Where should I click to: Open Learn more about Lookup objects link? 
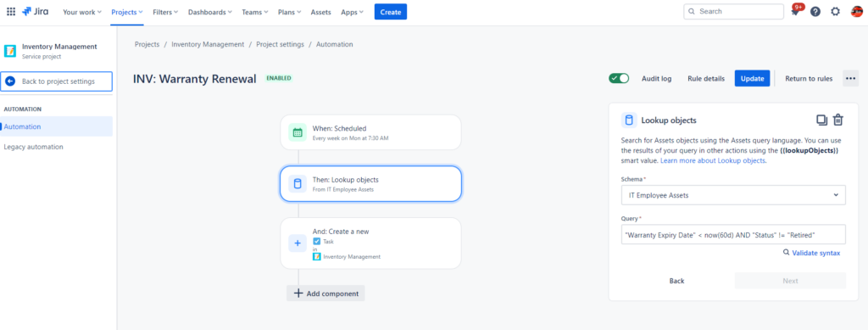click(714, 160)
